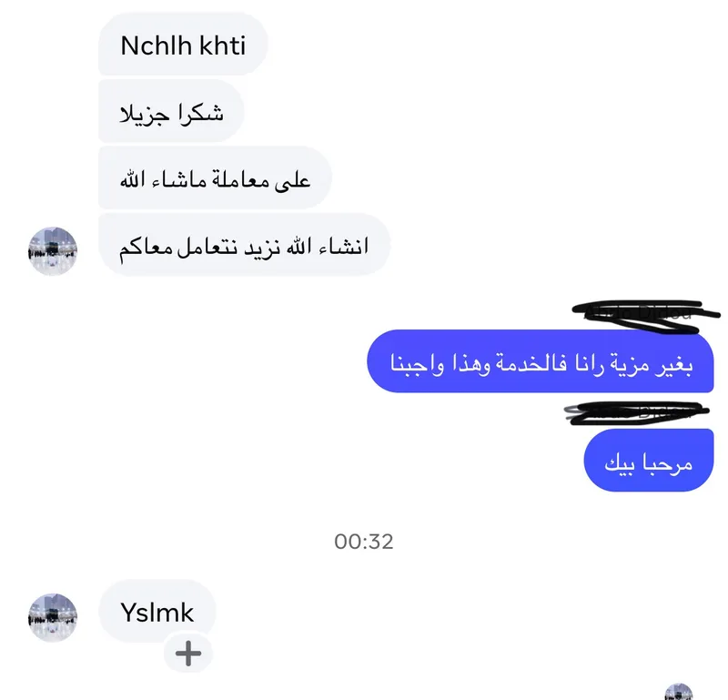Click the small seen avatar at bottom right
The width and height of the screenshot is (728, 700).
point(678,692)
